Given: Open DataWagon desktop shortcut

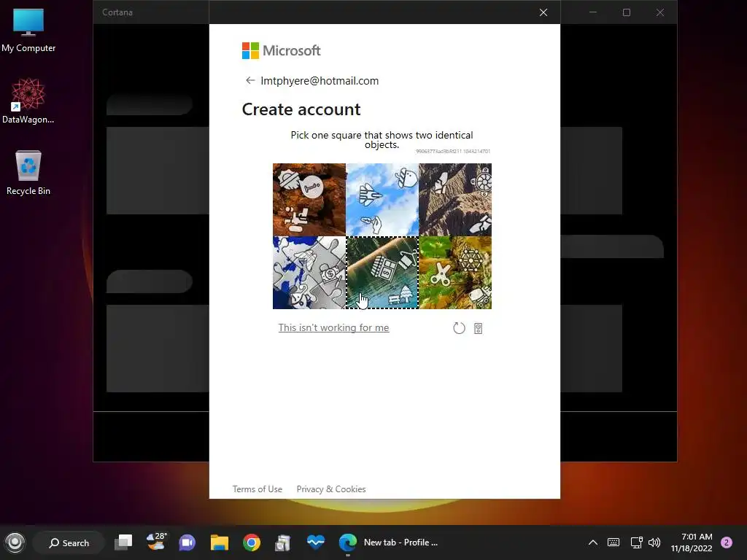Looking at the screenshot, I should 28,101.
